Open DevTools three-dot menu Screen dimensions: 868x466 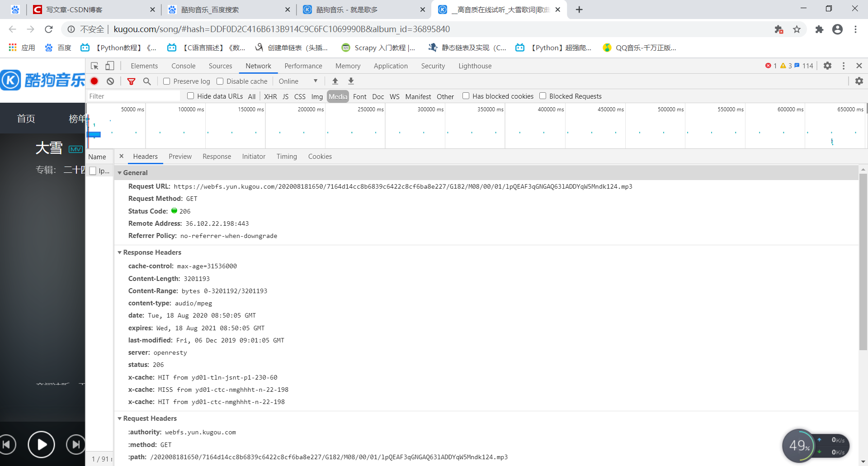tap(844, 66)
